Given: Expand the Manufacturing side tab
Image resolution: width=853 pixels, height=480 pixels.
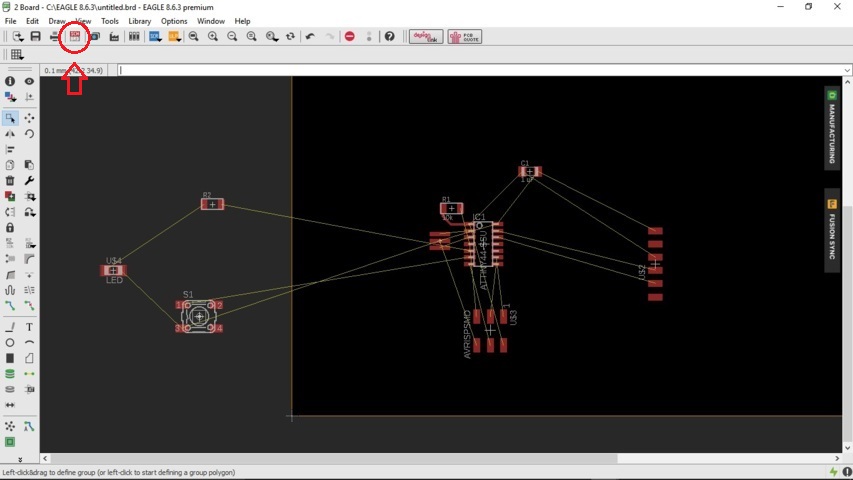Looking at the screenshot, I should [832, 128].
